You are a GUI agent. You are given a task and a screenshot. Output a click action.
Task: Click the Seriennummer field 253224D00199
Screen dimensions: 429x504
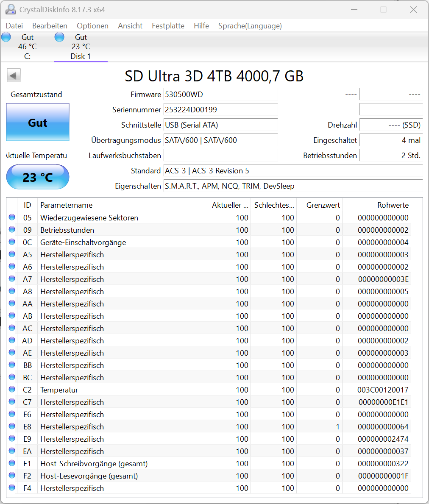click(220, 110)
